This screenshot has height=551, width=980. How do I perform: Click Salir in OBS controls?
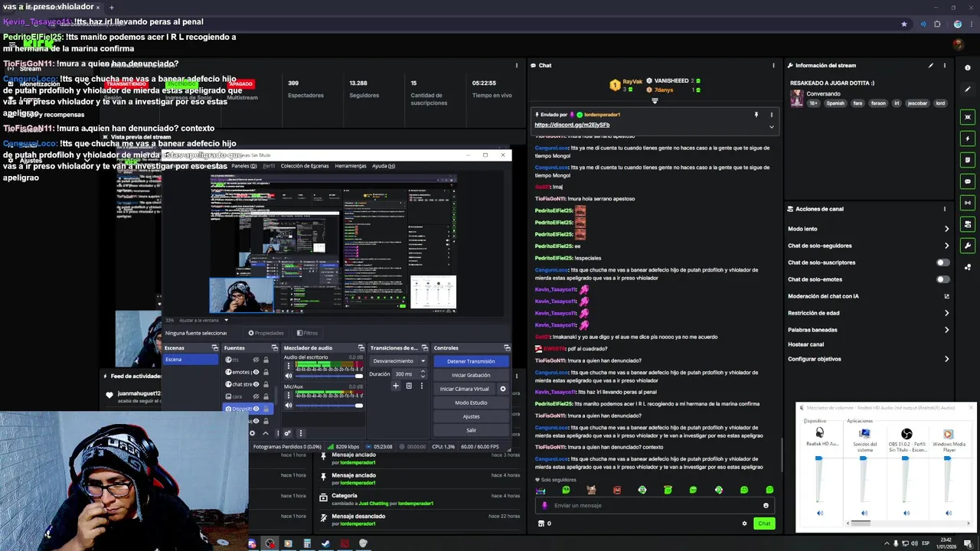click(x=471, y=430)
